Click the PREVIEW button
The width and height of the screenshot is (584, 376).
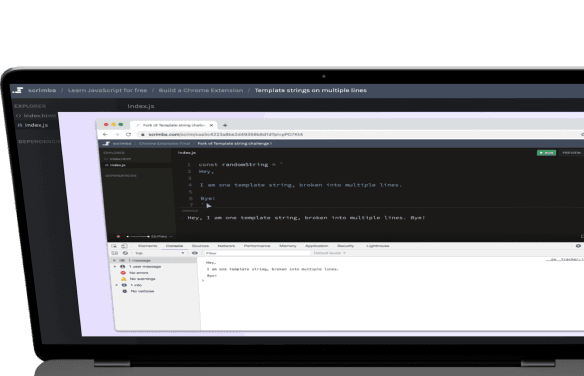571,153
